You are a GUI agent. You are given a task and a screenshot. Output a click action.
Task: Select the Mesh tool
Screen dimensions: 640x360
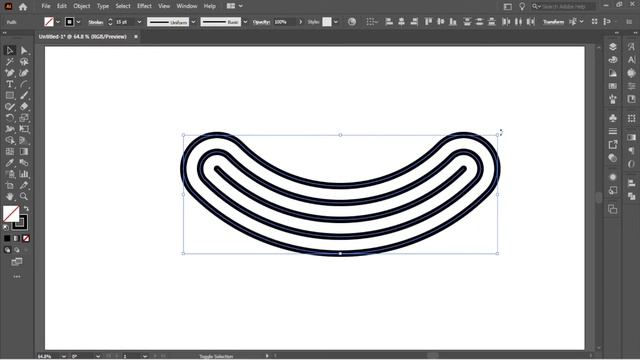[x=10, y=151]
